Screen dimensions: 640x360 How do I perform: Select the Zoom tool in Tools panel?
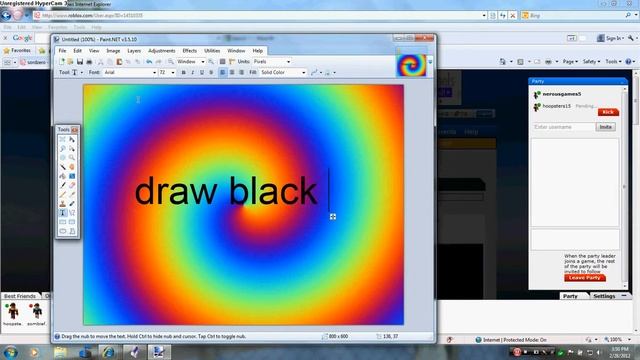click(x=72, y=158)
